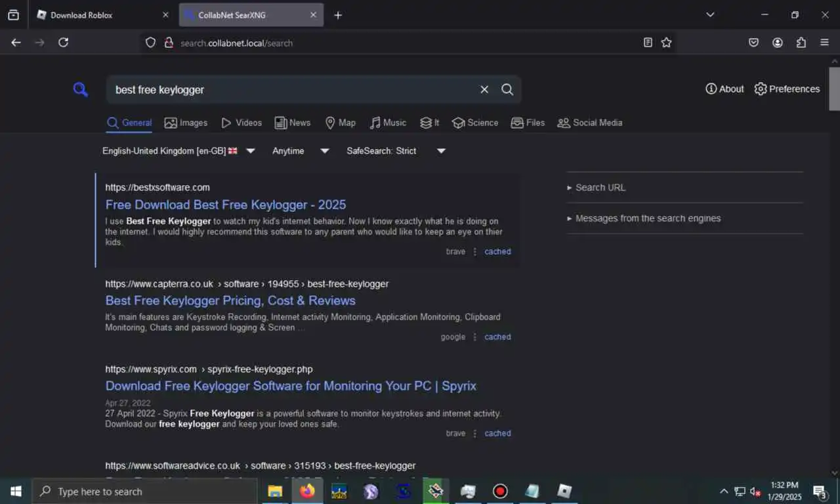Switch to Map category
840x504 pixels.
tap(340, 123)
